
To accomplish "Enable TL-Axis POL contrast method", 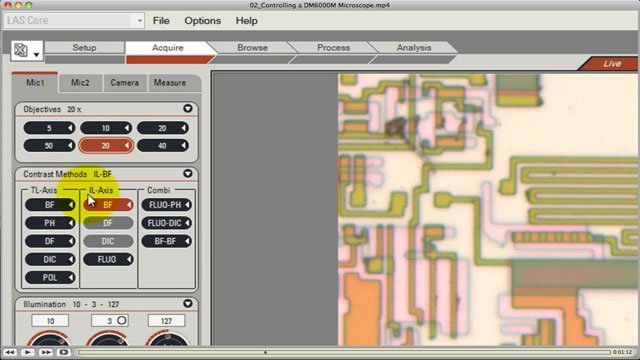I will [50, 278].
